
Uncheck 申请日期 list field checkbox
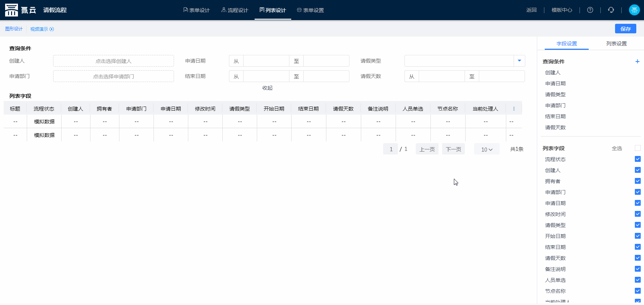(x=638, y=203)
